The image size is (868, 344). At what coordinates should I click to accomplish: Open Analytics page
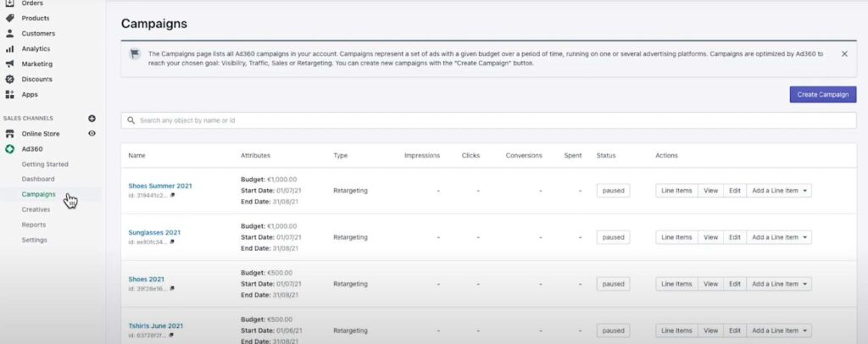pos(36,48)
